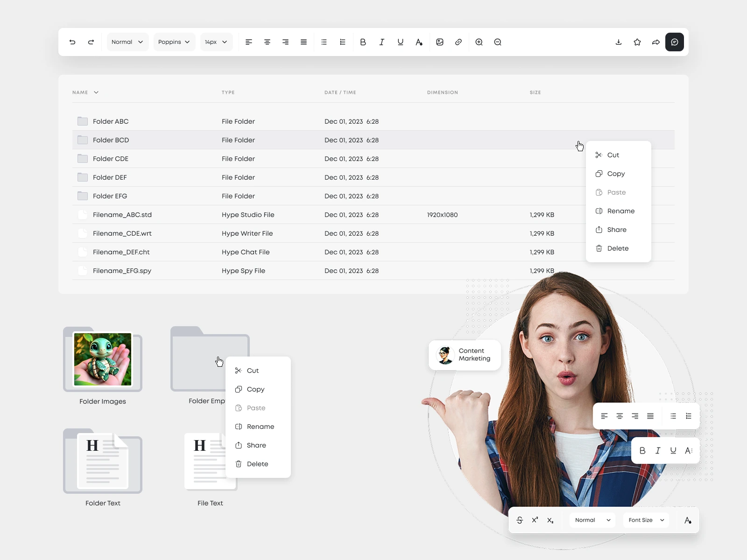Click the Content Marketing badge
747x560 pixels.
[465, 355]
